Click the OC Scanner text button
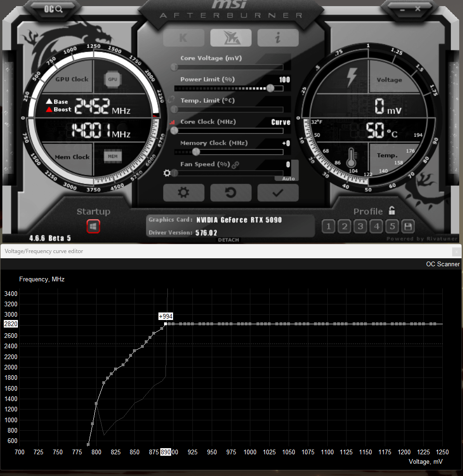Image resolution: width=463 pixels, height=476 pixels. [443, 264]
